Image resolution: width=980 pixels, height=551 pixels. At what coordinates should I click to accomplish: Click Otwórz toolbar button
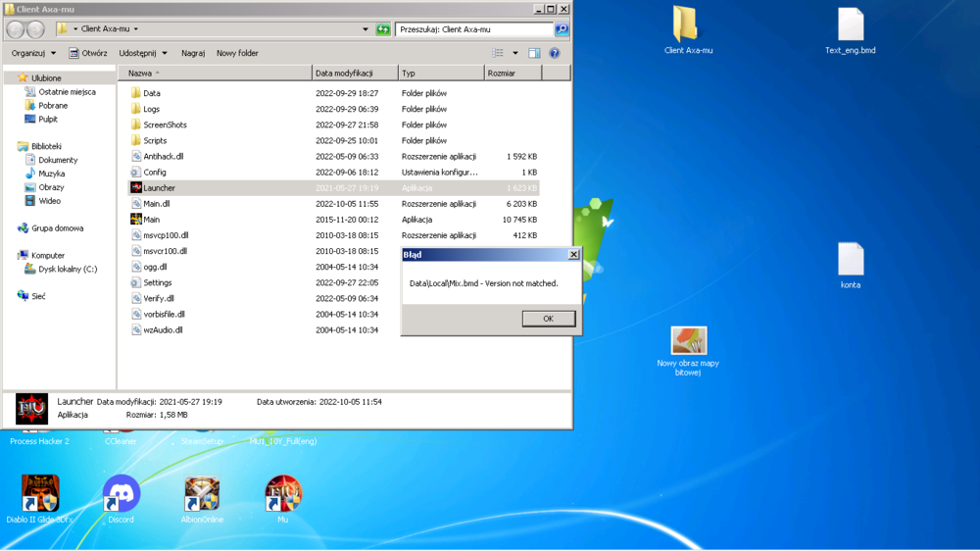coord(88,53)
